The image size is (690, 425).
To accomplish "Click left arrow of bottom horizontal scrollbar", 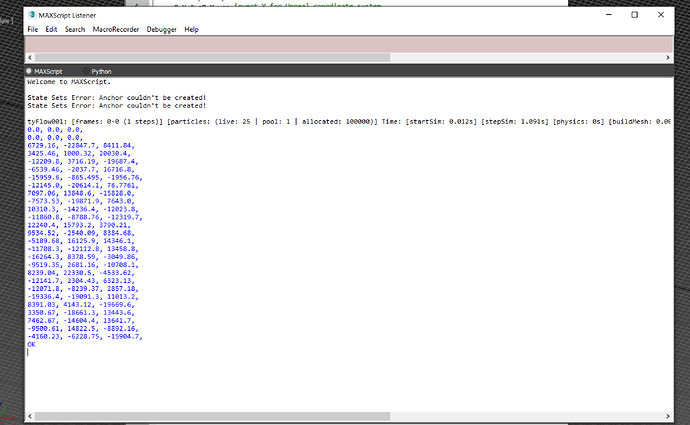I will pyautogui.click(x=30, y=416).
